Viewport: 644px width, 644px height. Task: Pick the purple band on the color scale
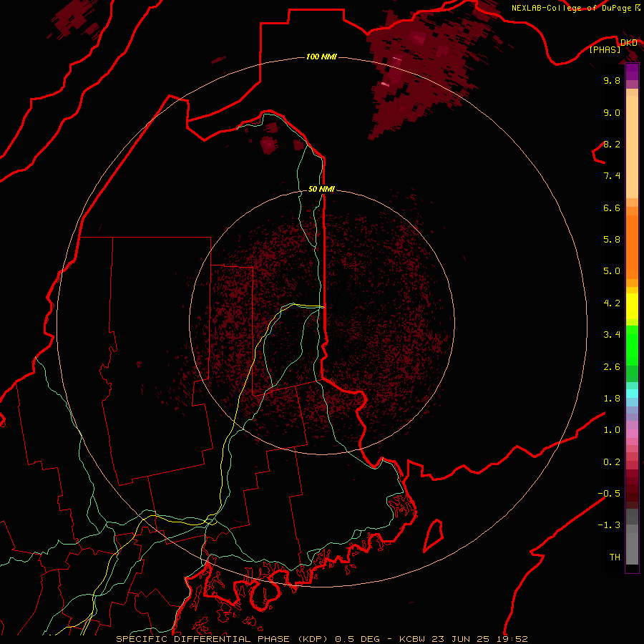tap(632, 72)
